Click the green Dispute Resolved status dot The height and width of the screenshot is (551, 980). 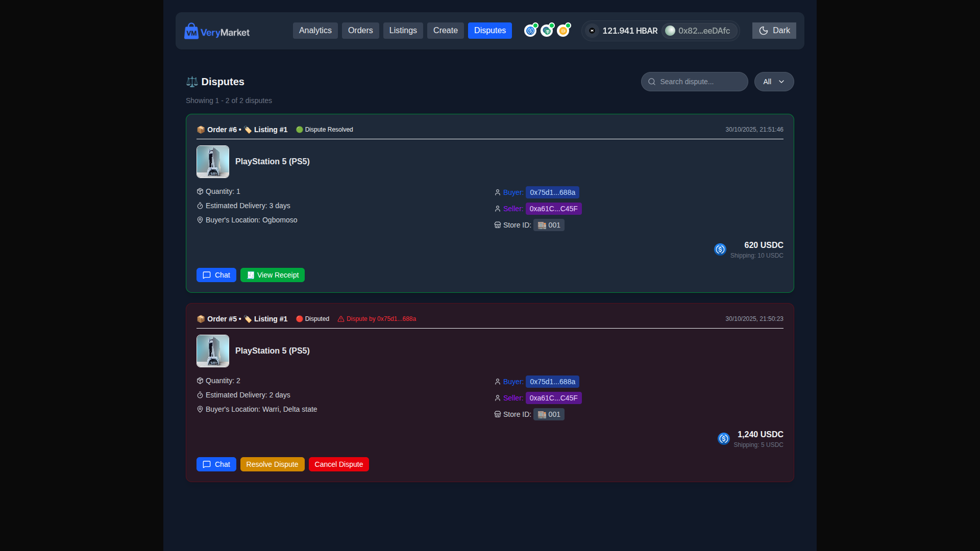pos(300,130)
